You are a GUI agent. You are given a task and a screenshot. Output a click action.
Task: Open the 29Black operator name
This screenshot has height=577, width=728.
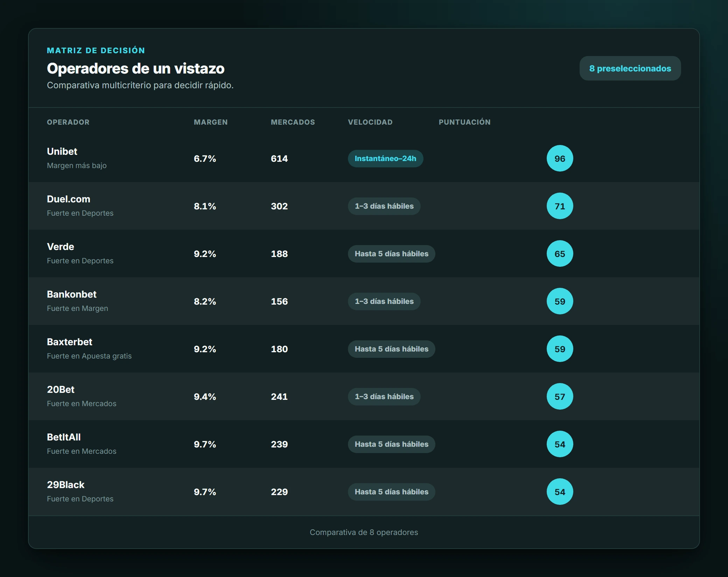[x=66, y=485]
